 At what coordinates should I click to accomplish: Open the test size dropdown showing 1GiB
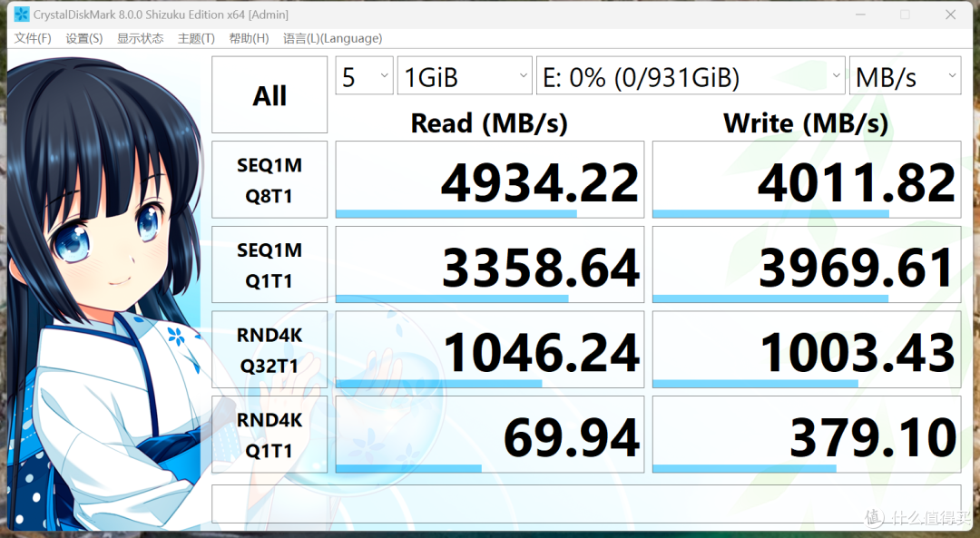pos(465,76)
